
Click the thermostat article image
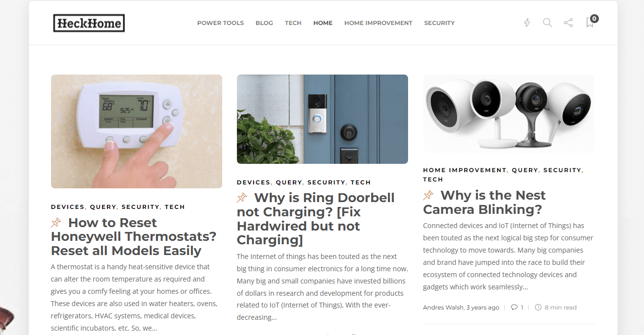136,131
